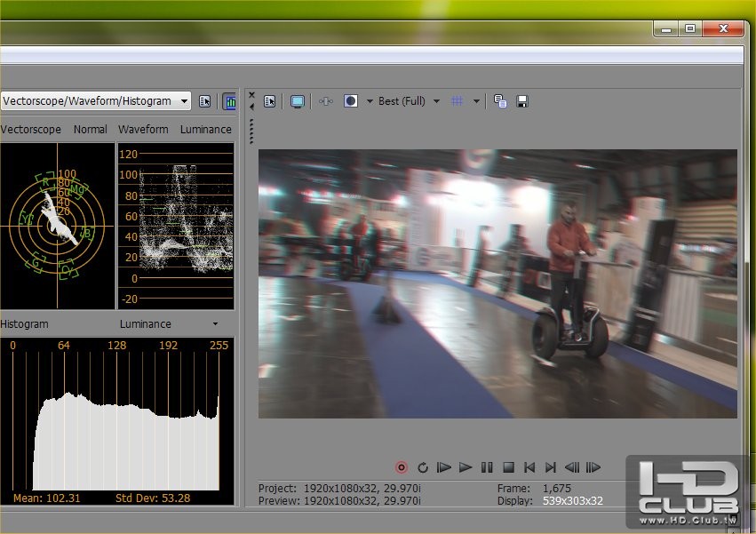Image resolution: width=756 pixels, height=534 pixels.
Task: Close the application window
Action: coord(723,29)
